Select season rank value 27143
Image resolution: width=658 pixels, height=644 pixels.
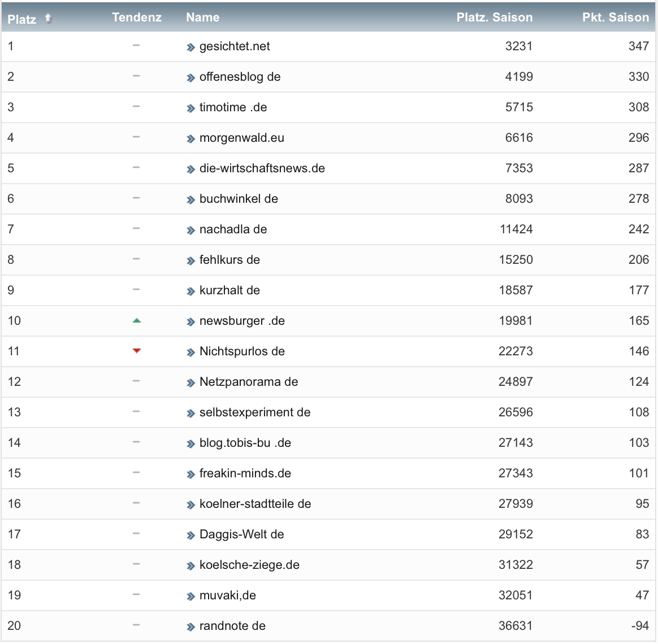tap(516, 443)
